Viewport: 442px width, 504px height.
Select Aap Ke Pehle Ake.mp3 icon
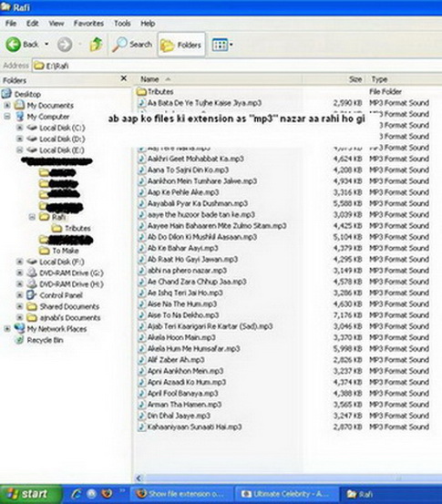point(141,192)
